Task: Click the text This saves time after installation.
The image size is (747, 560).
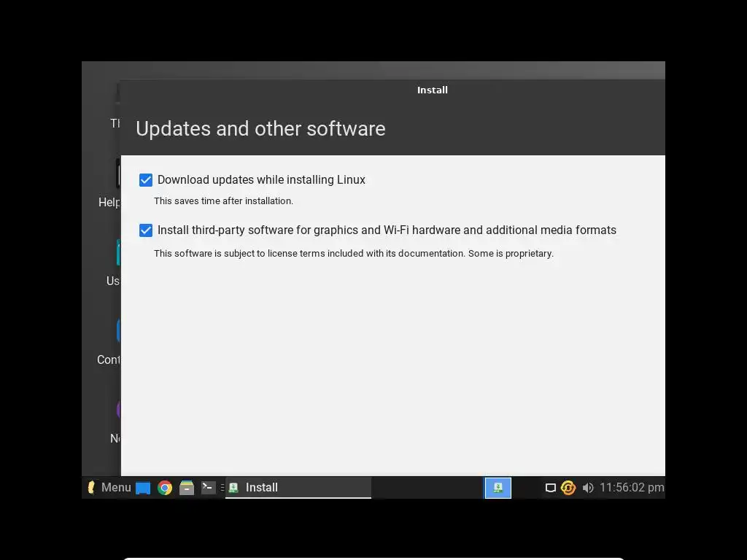Action: coord(223,201)
